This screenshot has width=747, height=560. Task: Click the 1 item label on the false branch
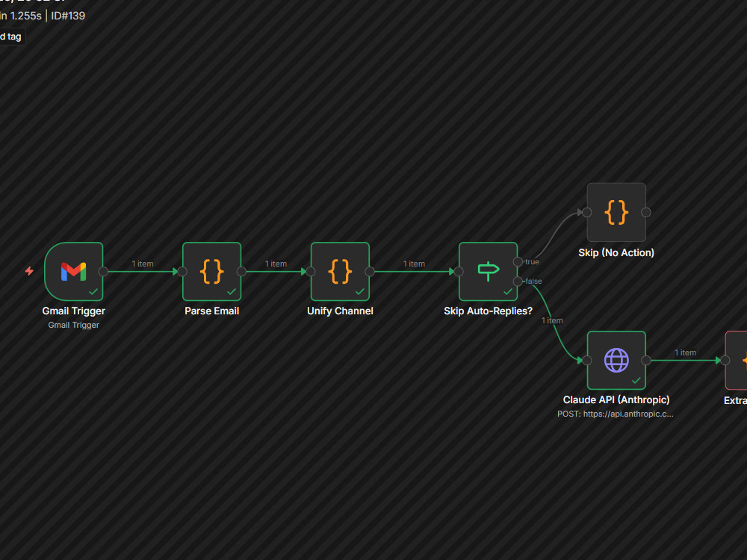(x=552, y=321)
